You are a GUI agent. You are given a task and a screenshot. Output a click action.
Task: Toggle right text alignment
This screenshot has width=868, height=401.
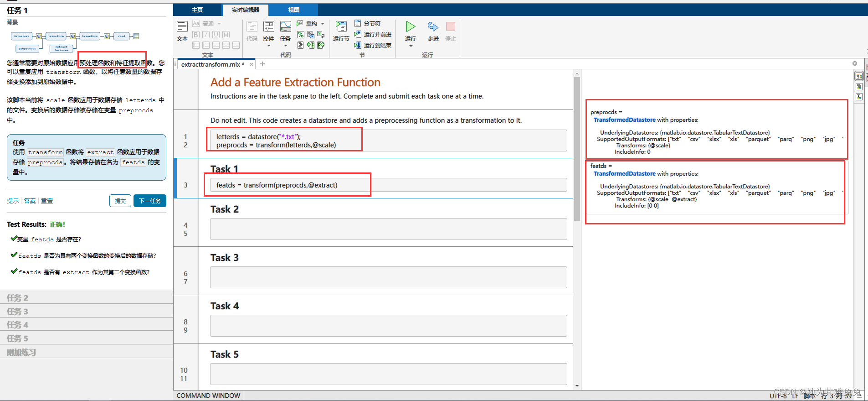tap(236, 45)
